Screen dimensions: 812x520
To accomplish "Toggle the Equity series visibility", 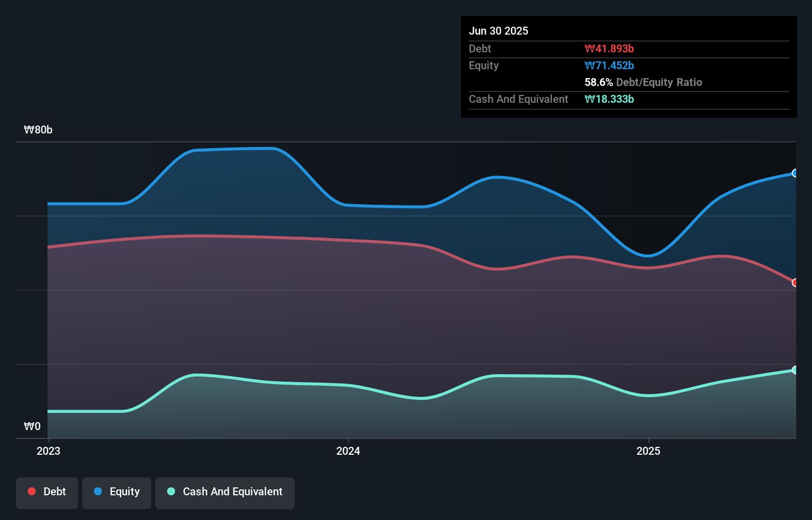I will tap(117, 492).
